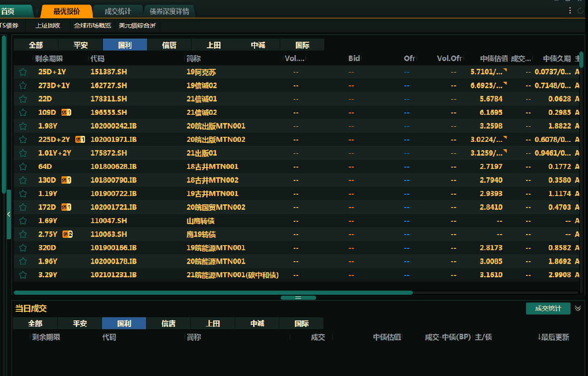The image size is (588, 376).
Task: Open the three-dot more options menu
Action: 570,11
